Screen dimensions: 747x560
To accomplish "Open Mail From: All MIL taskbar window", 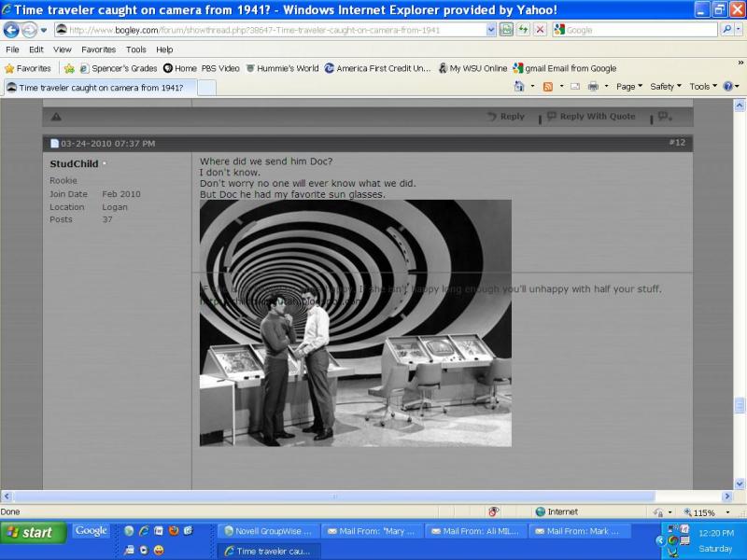I will pos(476,531).
